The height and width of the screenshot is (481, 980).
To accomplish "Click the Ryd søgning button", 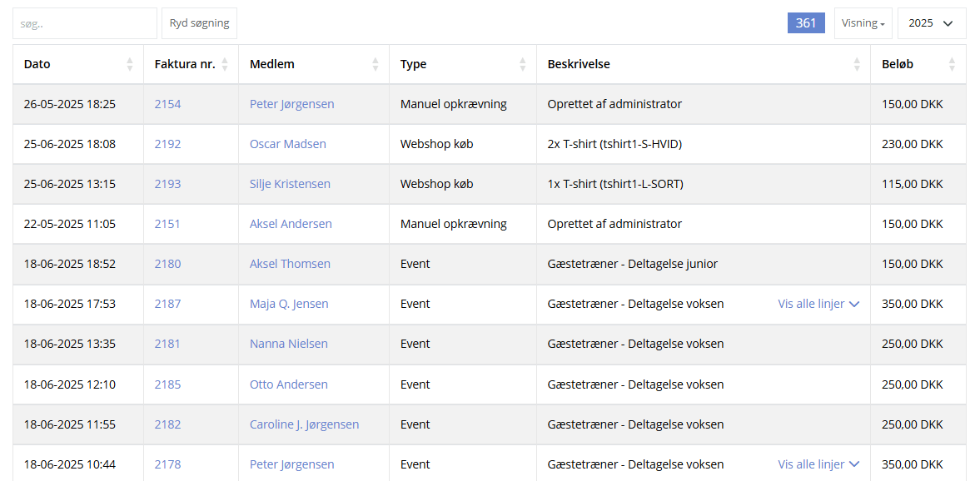I will point(199,23).
